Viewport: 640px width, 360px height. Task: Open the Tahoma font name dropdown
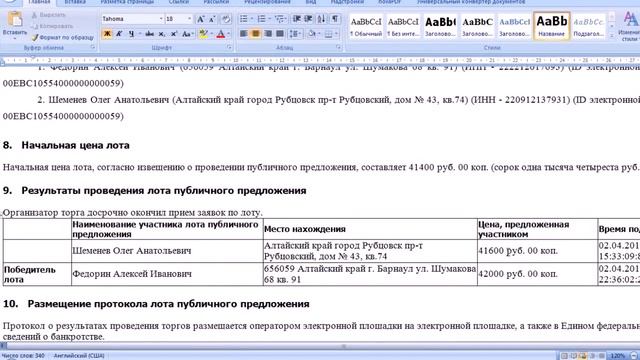[x=161, y=19]
